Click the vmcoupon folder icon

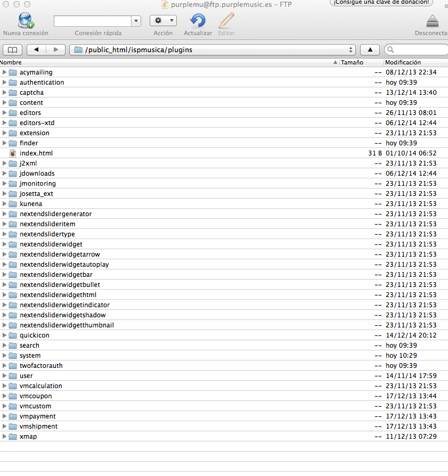pyautogui.click(x=13, y=396)
